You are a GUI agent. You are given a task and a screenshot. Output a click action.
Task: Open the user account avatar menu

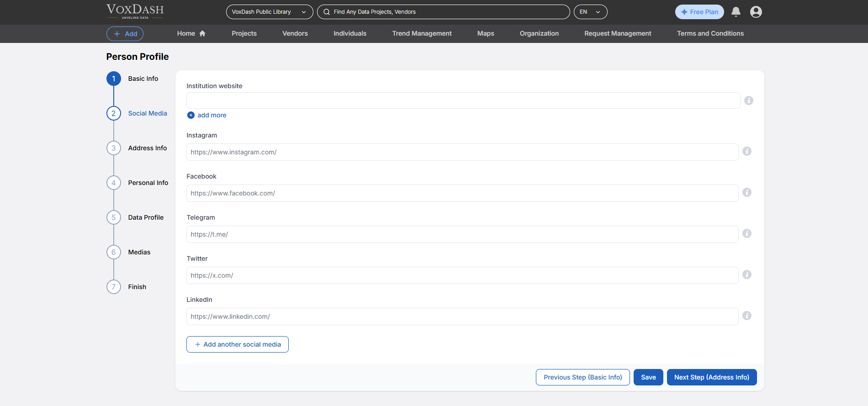coord(756,12)
